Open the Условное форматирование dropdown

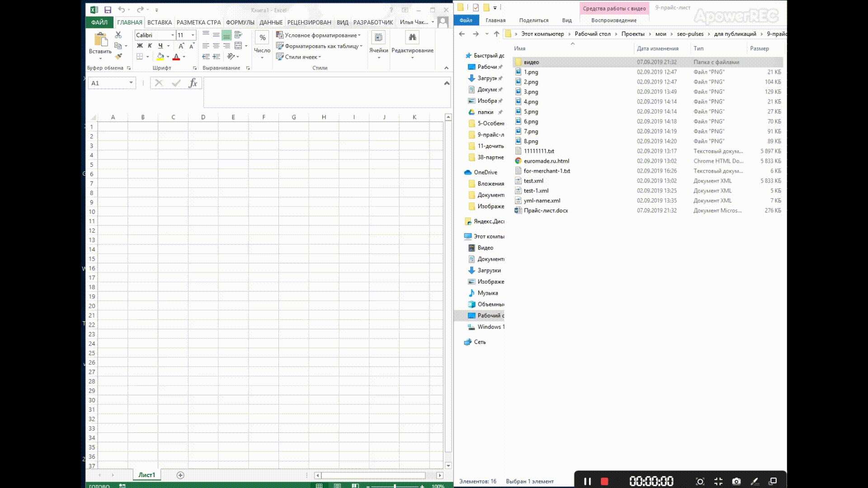(319, 35)
